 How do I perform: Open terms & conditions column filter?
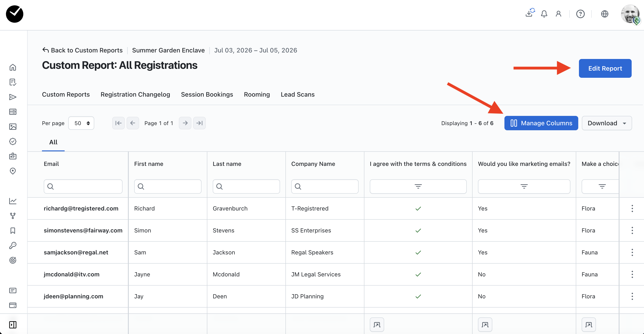pos(418,186)
